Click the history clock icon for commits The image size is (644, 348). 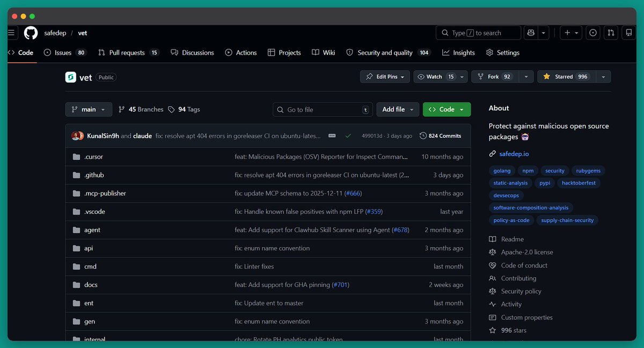click(423, 136)
